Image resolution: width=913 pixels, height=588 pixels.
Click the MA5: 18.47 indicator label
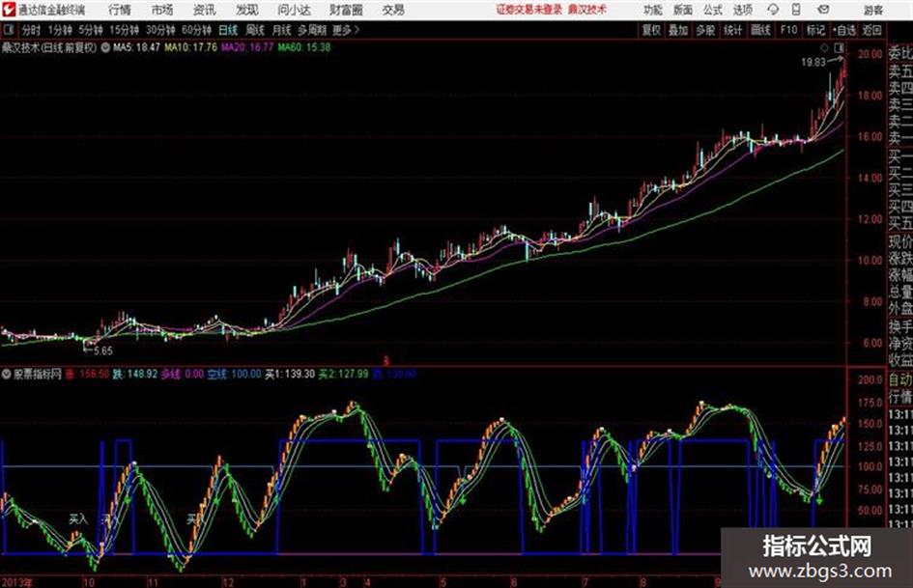136,47
